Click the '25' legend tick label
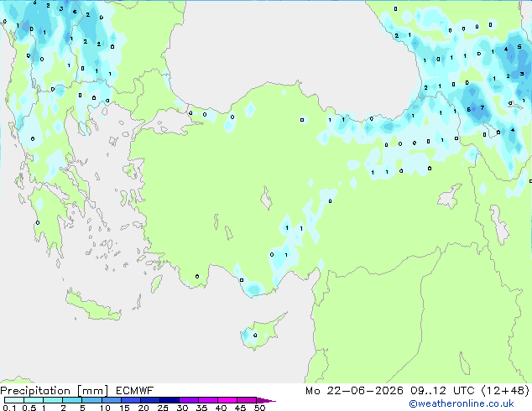532x411 pixels. pyautogui.click(x=163, y=408)
